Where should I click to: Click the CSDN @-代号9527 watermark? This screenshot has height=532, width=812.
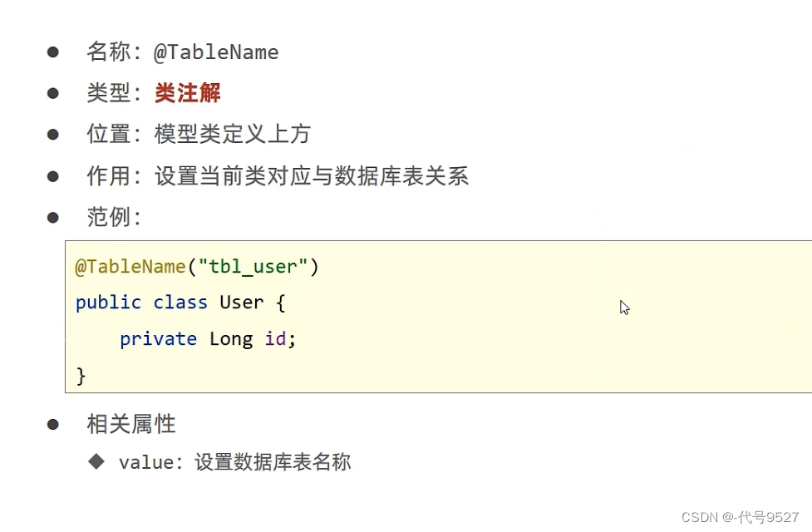[740, 517]
